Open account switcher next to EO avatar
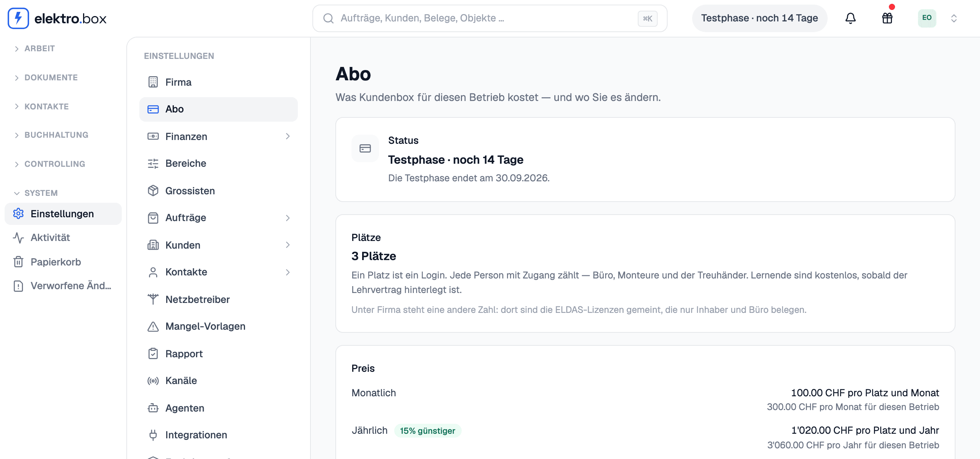This screenshot has height=459, width=980. tap(954, 18)
